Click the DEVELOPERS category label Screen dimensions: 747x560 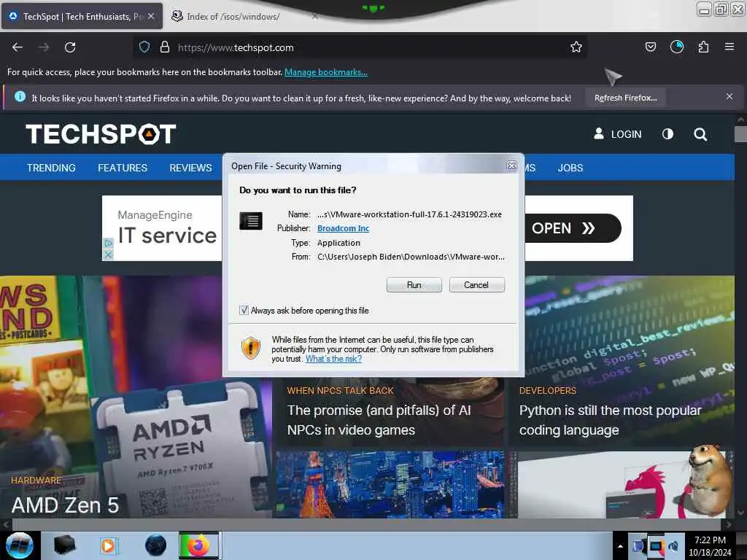pos(548,391)
